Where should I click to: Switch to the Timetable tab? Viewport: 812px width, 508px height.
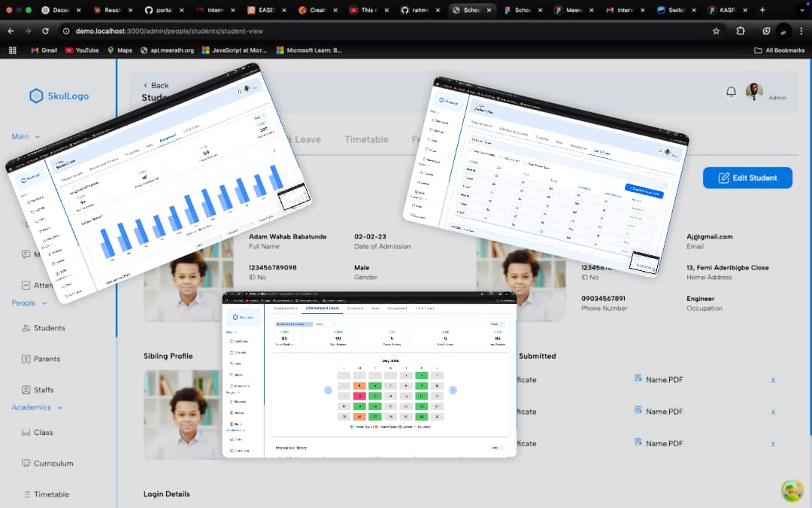pos(366,139)
